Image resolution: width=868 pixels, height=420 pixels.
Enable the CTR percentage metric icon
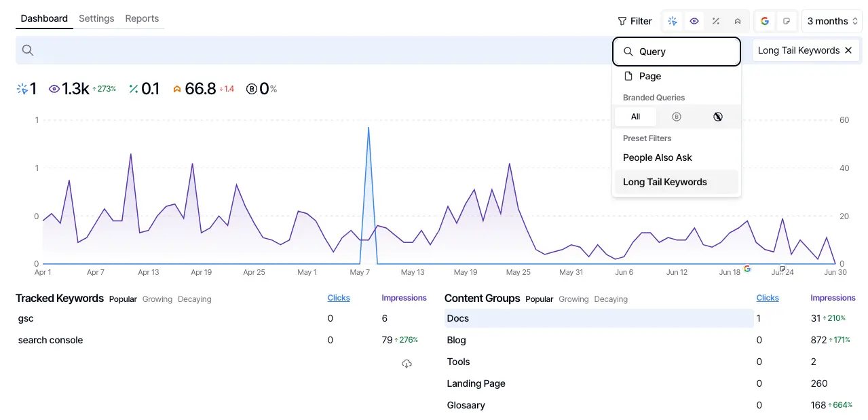coord(716,21)
